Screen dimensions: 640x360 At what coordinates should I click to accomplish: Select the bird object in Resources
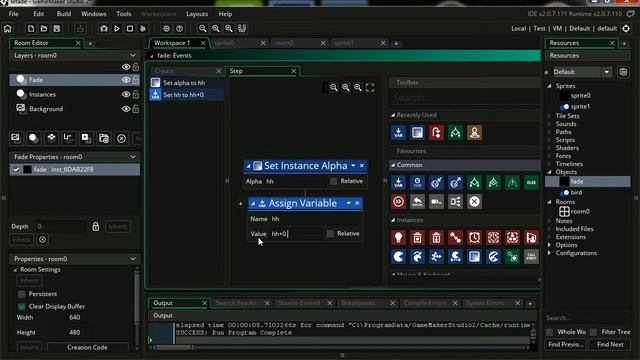coord(576,192)
